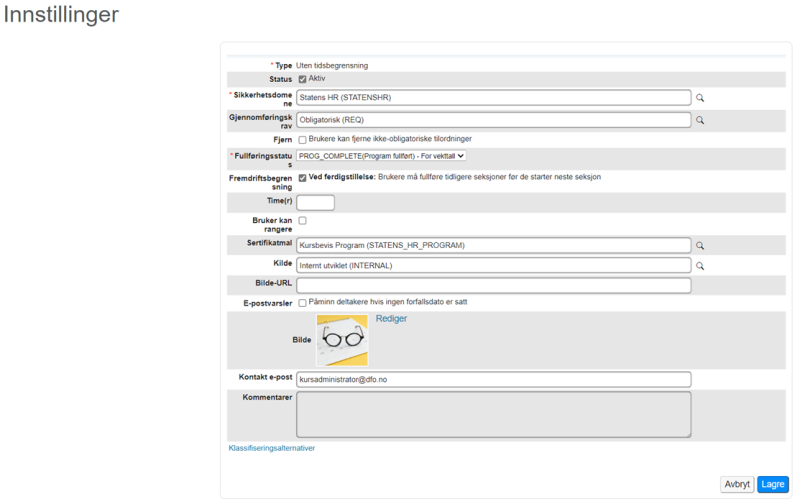
Task: Enable the Fjern ikke-obligatoriske tilordninger checkbox
Action: coord(303,140)
